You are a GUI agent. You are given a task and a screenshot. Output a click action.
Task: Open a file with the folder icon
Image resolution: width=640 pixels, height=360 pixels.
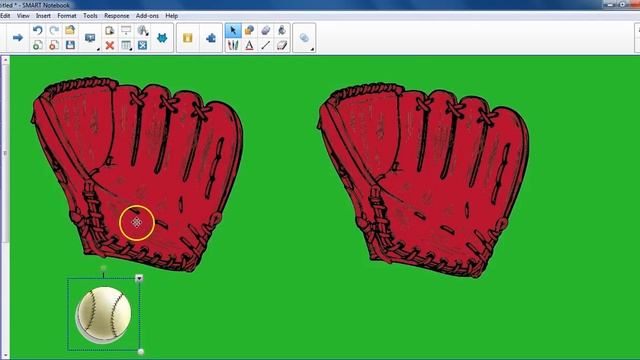(x=70, y=30)
